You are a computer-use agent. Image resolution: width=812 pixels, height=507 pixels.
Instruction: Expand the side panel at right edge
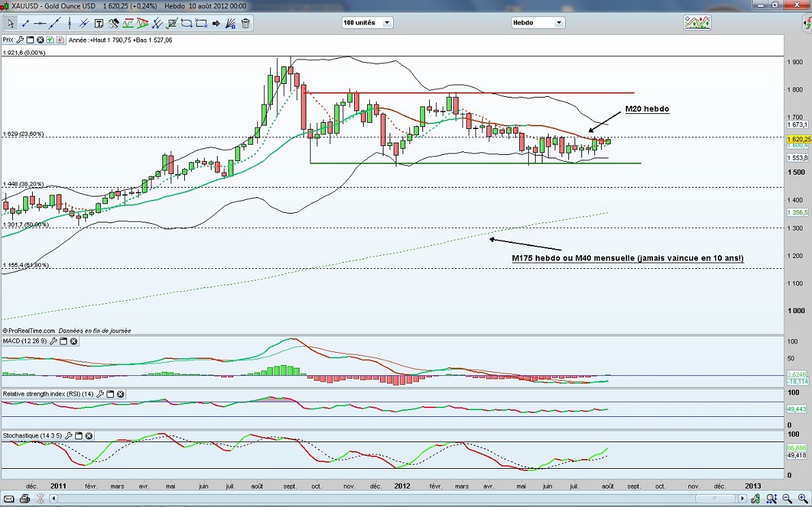[807, 23]
